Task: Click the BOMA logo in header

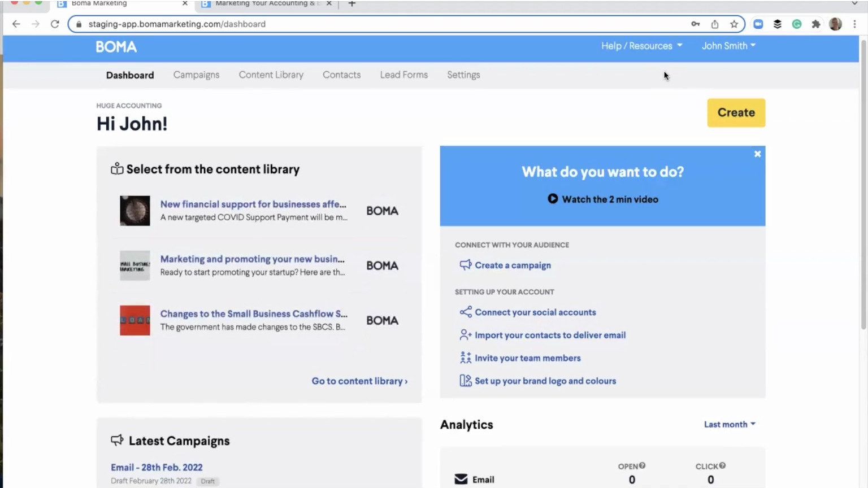Action: tap(116, 47)
